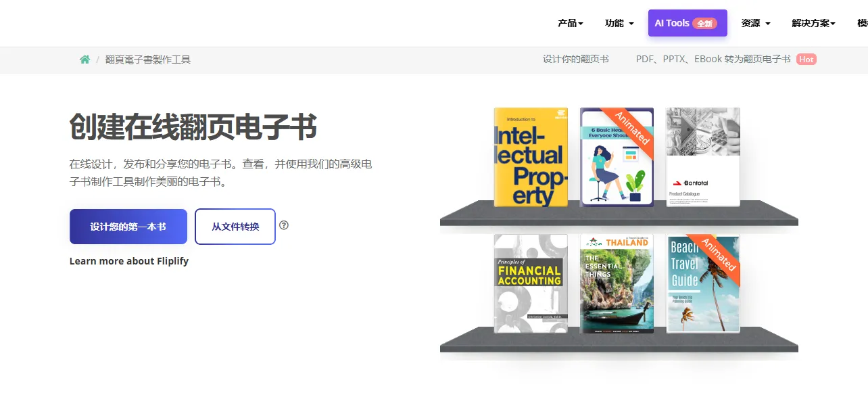Click the 全新 badge on AI Tools

[704, 24]
